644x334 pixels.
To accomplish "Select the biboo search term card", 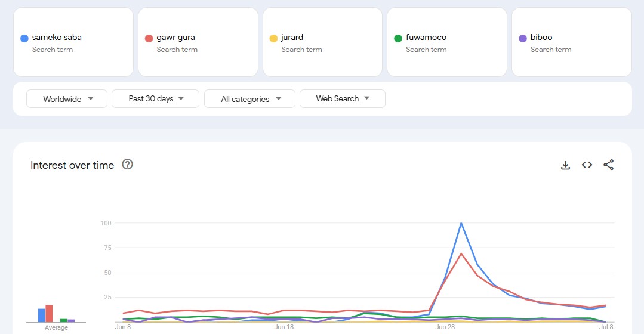I will (571, 42).
